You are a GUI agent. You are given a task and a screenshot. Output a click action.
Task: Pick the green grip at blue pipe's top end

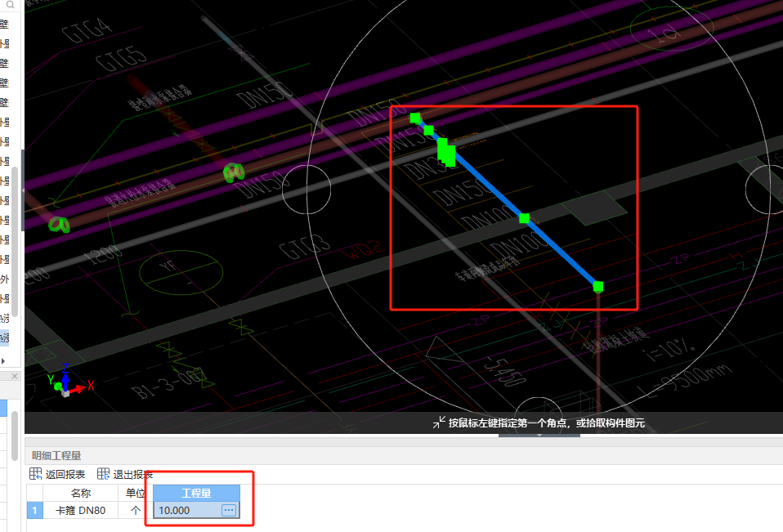pyautogui.click(x=415, y=118)
